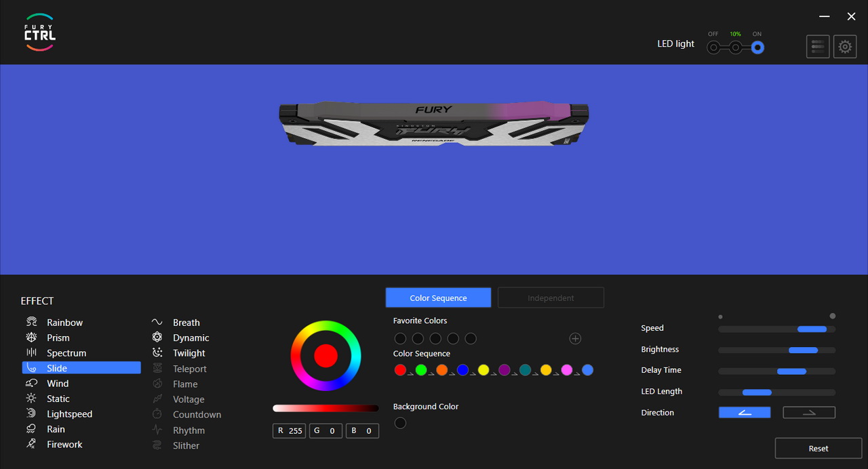
Task: Select dark blue swatch in Color Sequence
Action: (462, 369)
